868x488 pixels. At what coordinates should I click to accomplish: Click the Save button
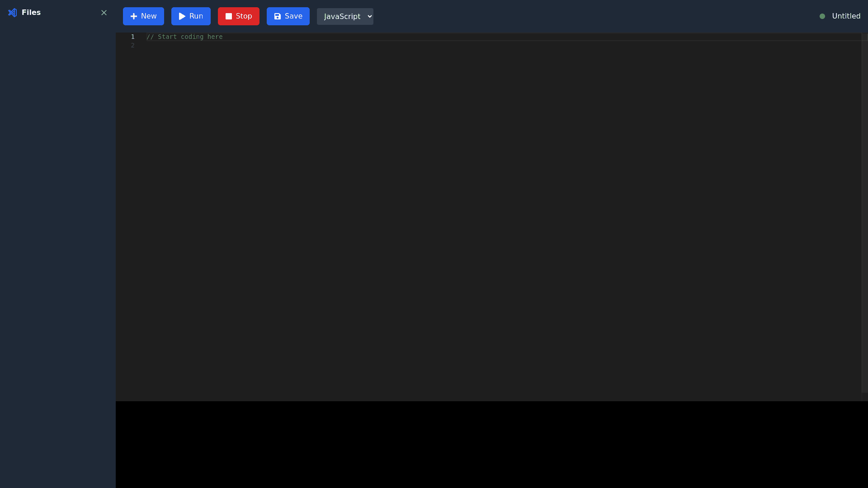click(x=288, y=16)
